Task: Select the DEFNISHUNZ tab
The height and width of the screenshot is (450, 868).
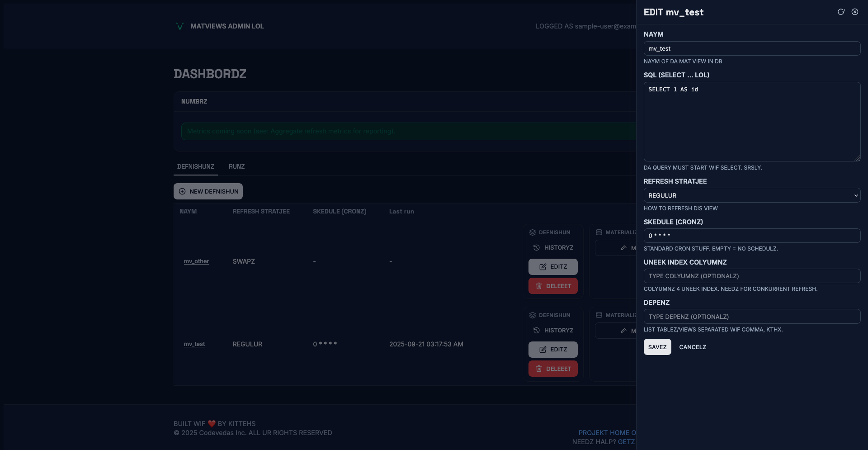Action: (195, 167)
